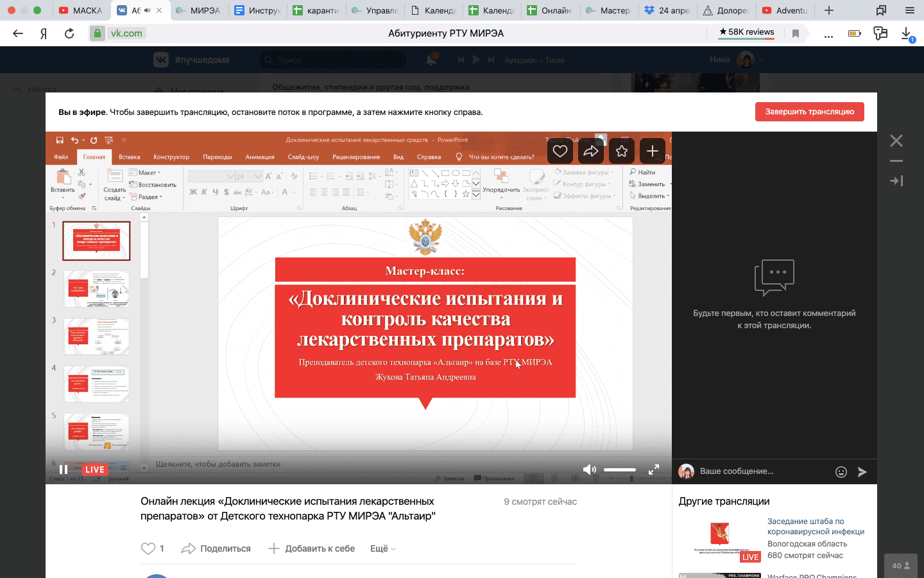Click the VK logo in dimmed header
The height and width of the screenshot is (578, 924).
161,60
